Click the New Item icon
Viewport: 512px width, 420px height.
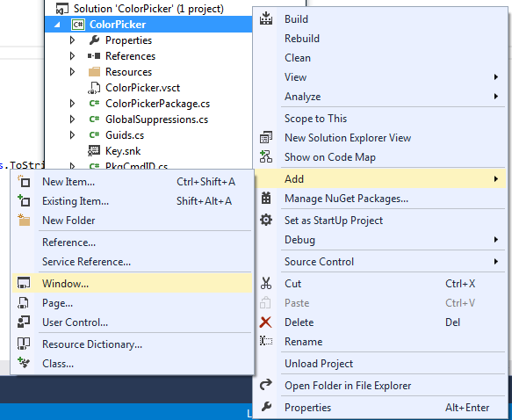click(24, 181)
